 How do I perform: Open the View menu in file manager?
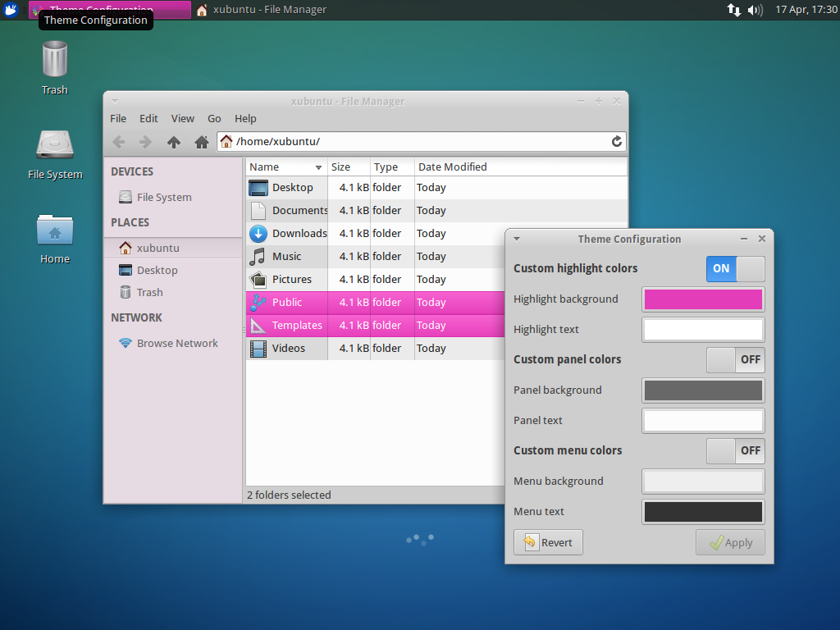(182, 118)
